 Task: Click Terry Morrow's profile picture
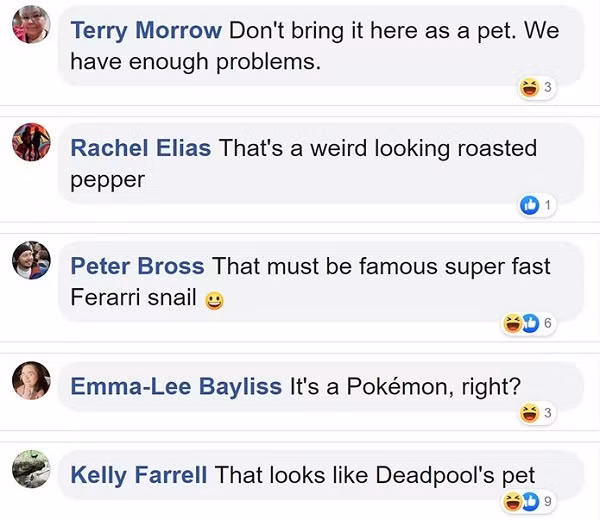pos(30,24)
